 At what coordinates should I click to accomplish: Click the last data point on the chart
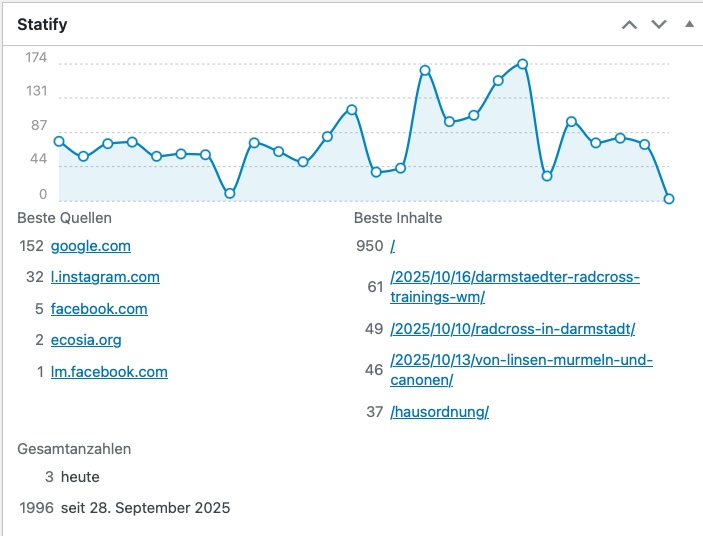669,199
